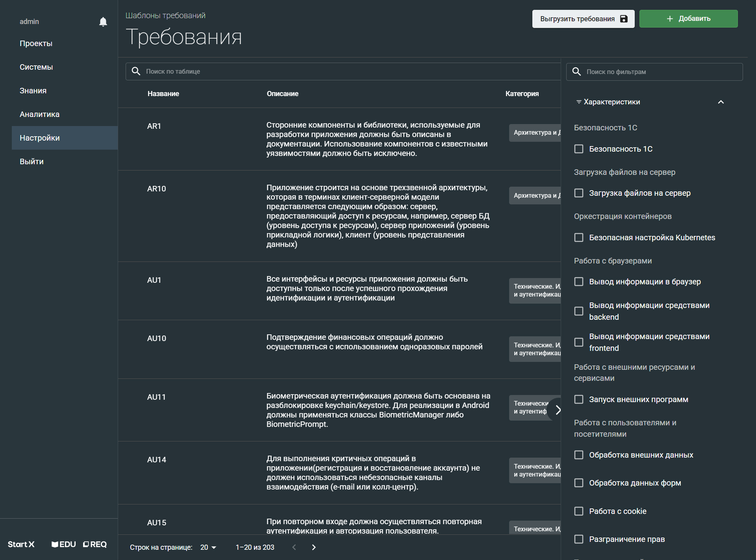Open rows per page dropdown
This screenshot has width=756, height=560.
[x=208, y=547]
